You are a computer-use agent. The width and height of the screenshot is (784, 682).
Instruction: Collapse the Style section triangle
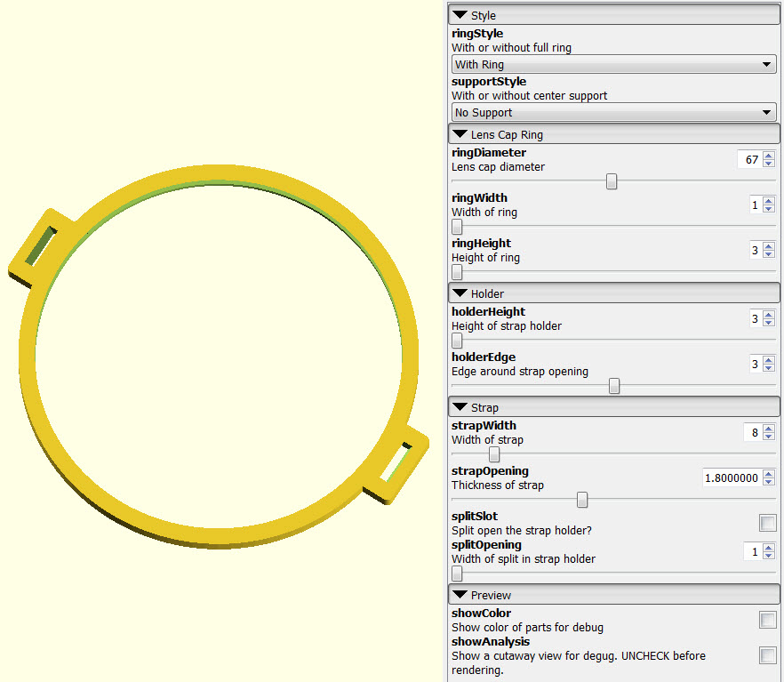(x=460, y=14)
